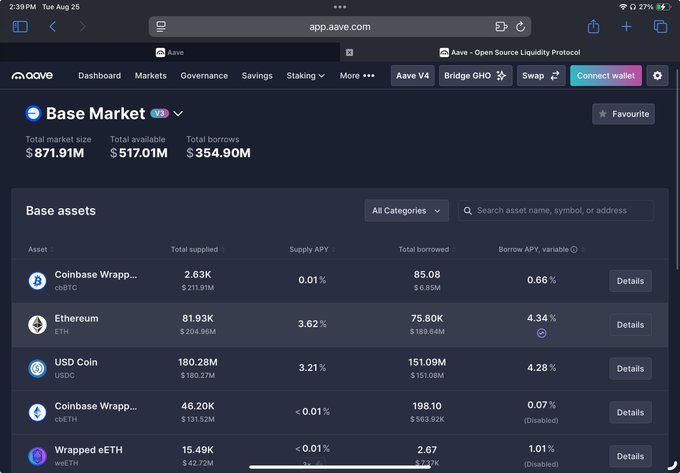Sort by Total supplied column

coord(197,249)
